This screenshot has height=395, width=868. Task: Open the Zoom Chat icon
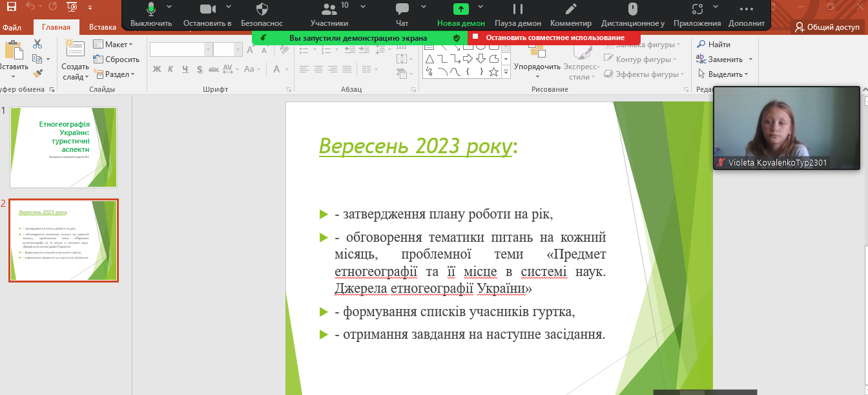[402, 9]
